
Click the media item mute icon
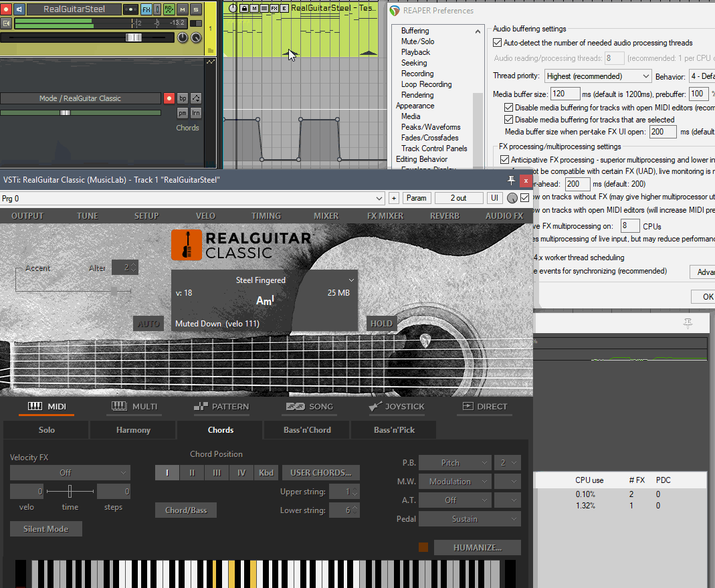(254, 8)
